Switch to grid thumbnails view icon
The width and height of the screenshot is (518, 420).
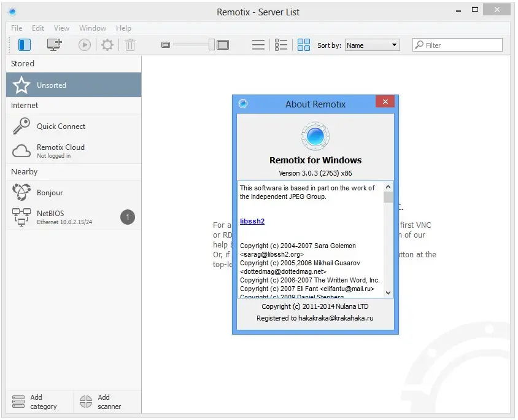304,45
